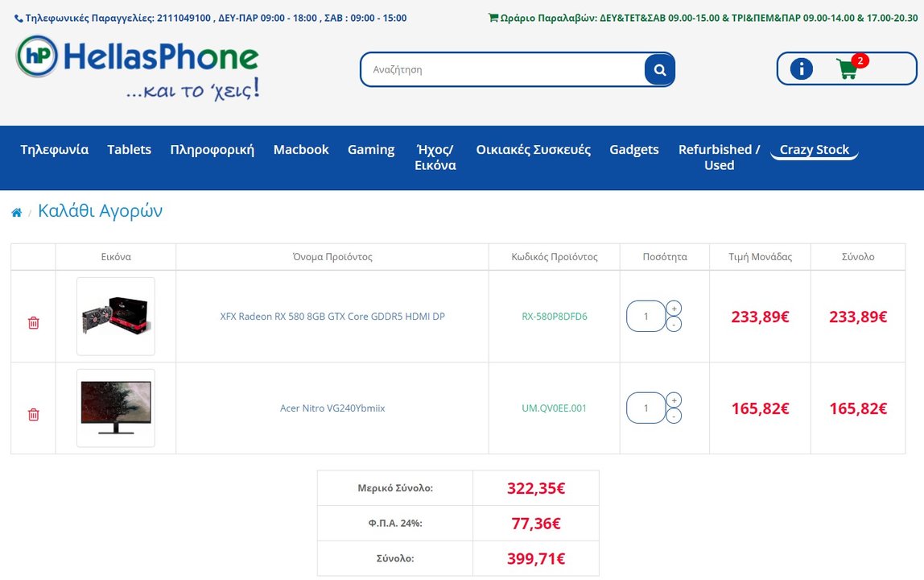Screen dimensions: 924x580
Task: Open the Ήχος/Εικόνα menu
Action: pyautogui.click(x=435, y=158)
